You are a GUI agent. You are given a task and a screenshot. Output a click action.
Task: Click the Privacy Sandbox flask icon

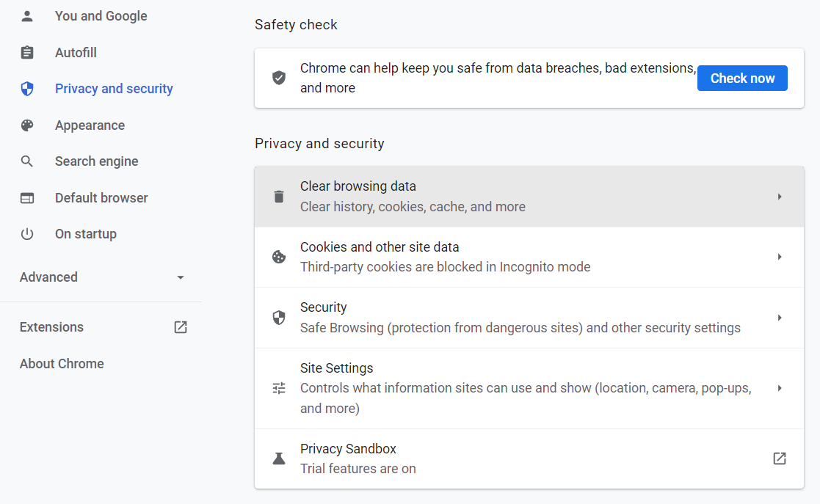coord(278,458)
